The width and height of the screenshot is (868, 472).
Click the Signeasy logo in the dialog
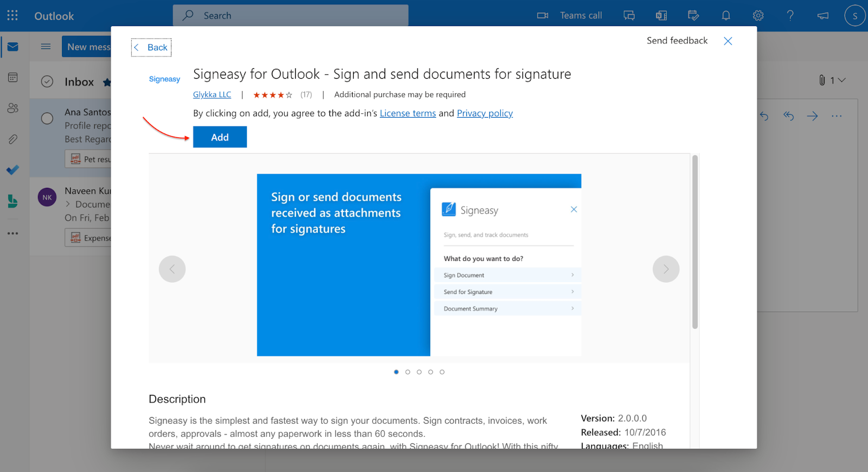tap(164, 79)
